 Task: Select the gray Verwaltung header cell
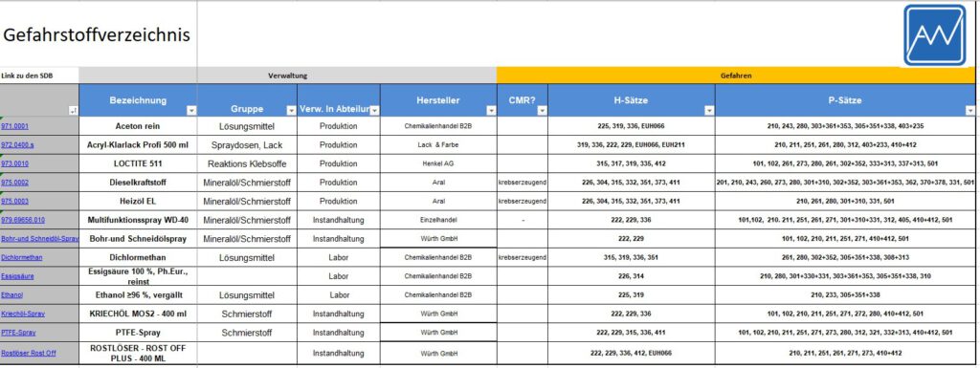[x=287, y=76]
